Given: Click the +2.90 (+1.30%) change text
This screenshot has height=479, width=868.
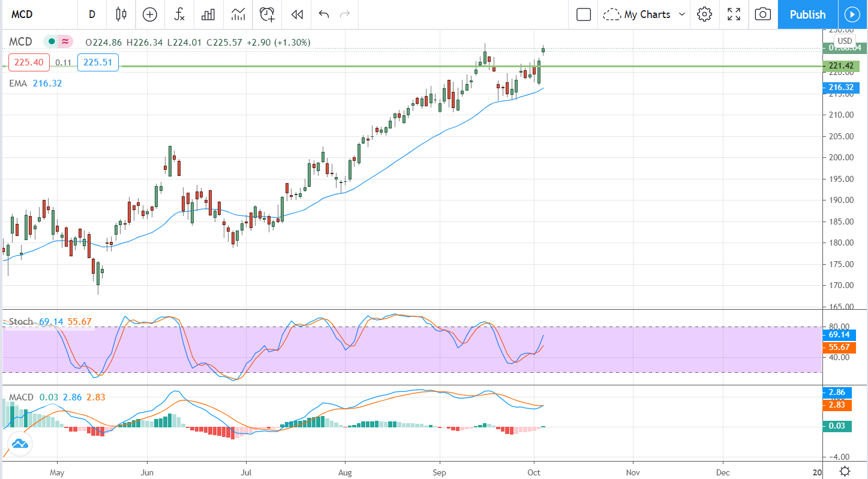Looking at the screenshot, I should pos(279,43).
